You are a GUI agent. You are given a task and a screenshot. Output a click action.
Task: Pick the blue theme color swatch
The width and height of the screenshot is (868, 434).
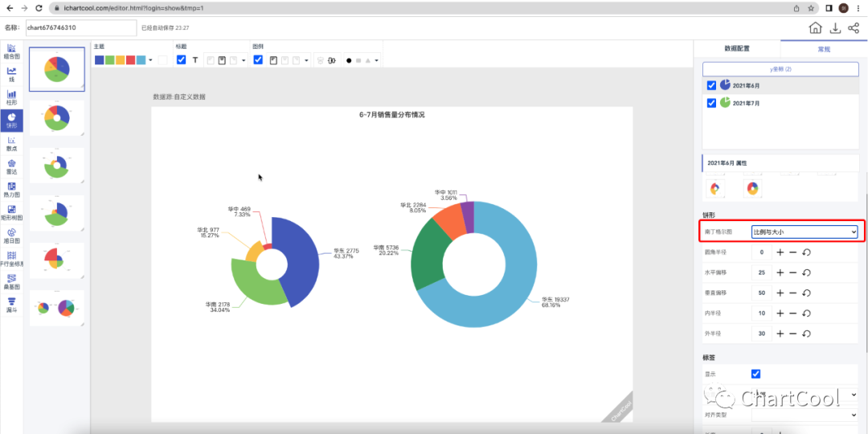[x=99, y=59]
